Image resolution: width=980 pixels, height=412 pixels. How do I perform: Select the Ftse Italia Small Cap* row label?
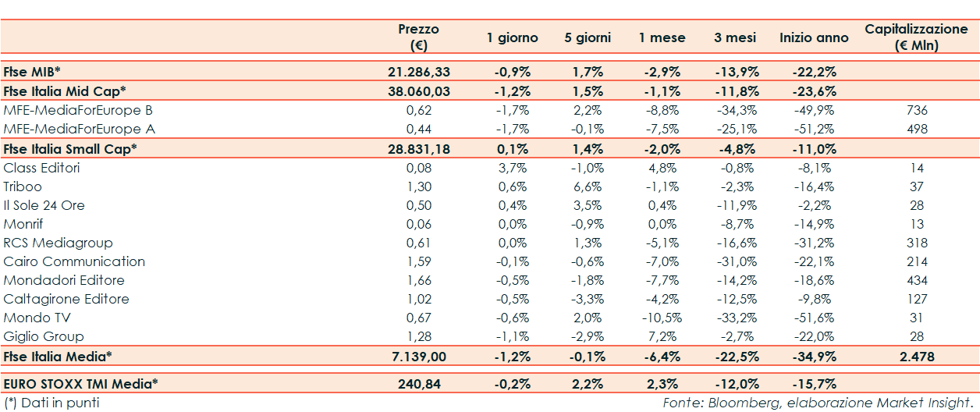click(x=70, y=148)
